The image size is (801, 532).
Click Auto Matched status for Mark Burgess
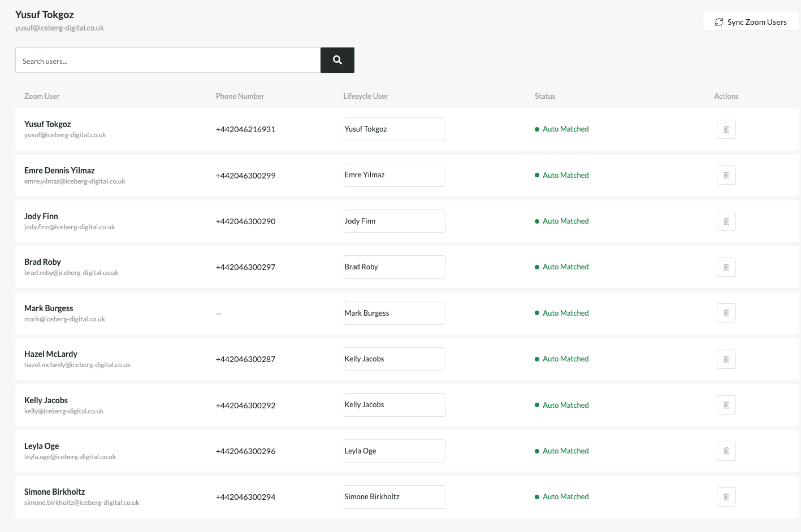(x=562, y=313)
